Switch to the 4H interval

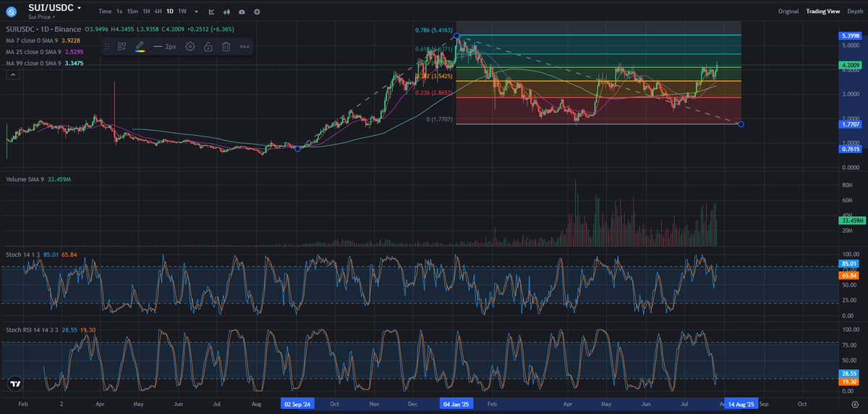pyautogui.click(x=158, y=12)
